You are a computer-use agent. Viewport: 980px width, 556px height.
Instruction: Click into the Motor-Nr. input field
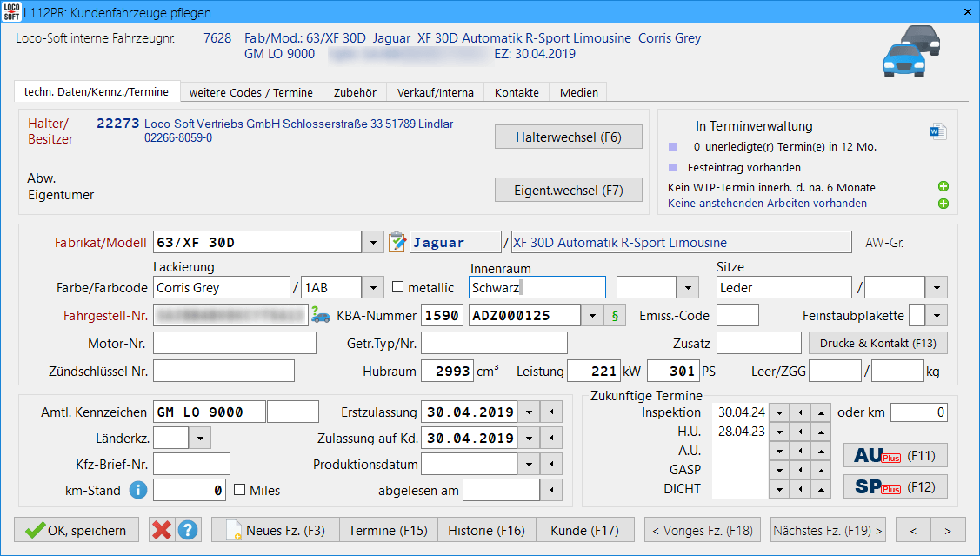235,343
